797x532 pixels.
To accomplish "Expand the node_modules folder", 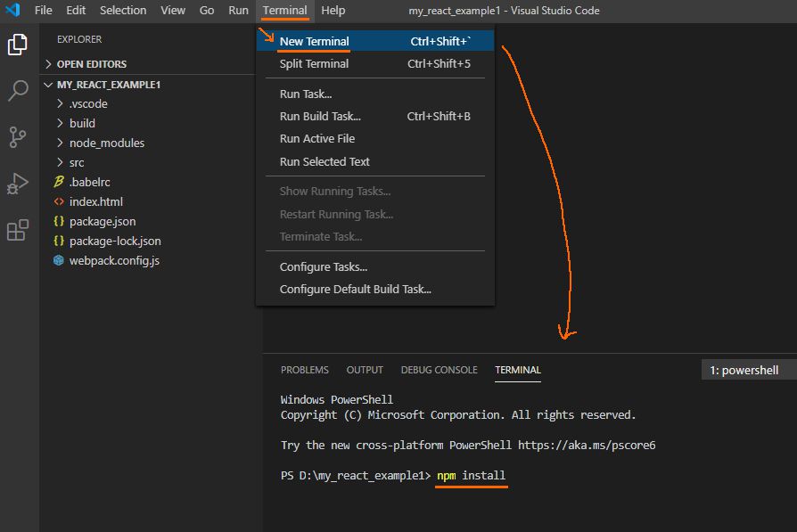I will pos(106,143).
